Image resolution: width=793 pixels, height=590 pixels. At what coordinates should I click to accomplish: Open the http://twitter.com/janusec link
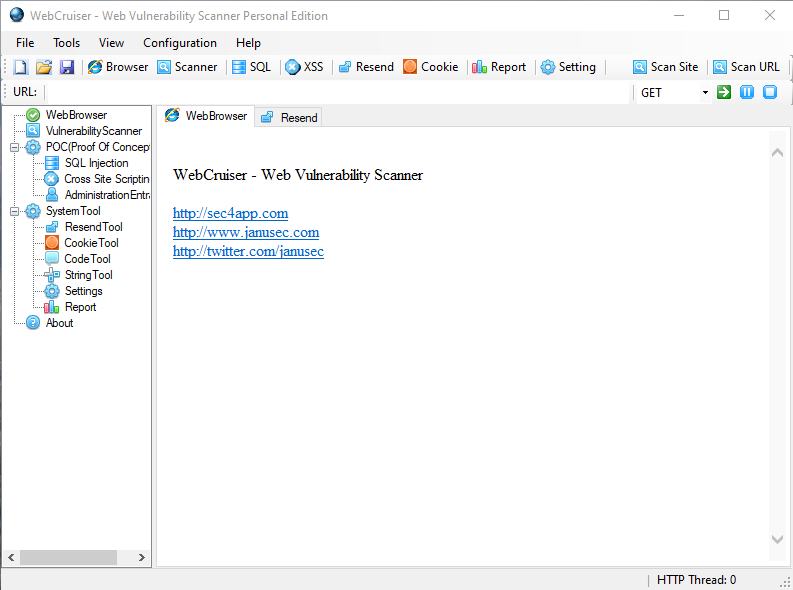(x=248, y=252)
